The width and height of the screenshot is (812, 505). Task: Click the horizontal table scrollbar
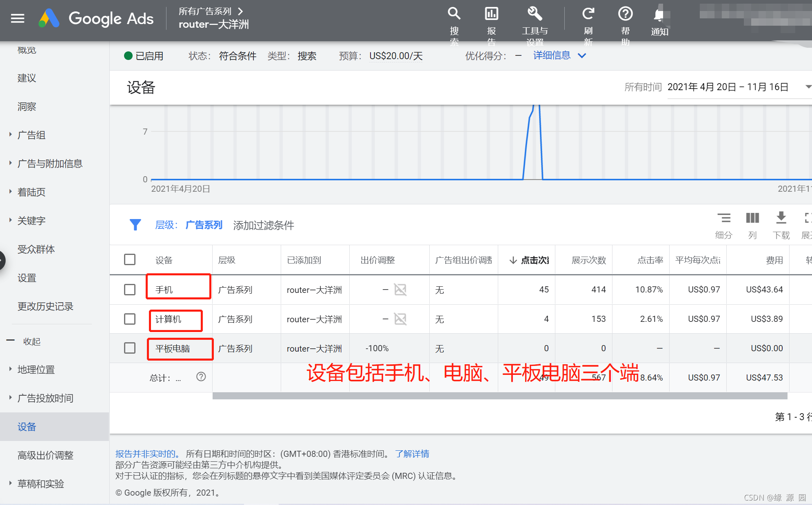(x=499, y=396)
